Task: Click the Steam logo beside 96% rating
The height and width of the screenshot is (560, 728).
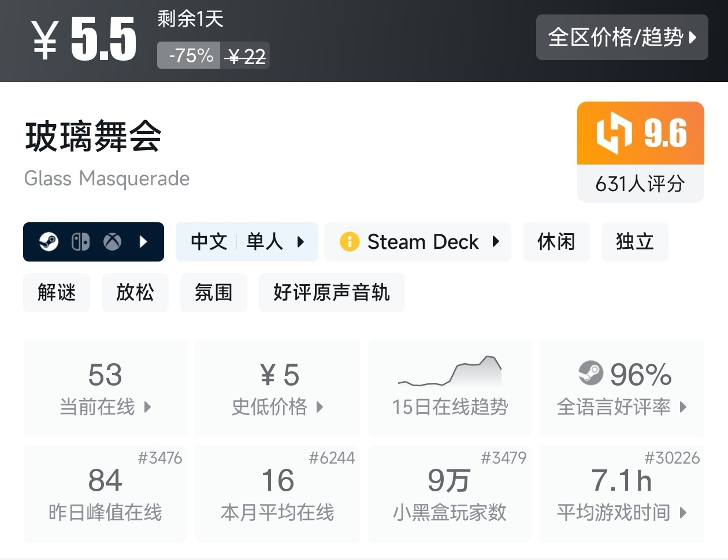Action: point(590,373)
